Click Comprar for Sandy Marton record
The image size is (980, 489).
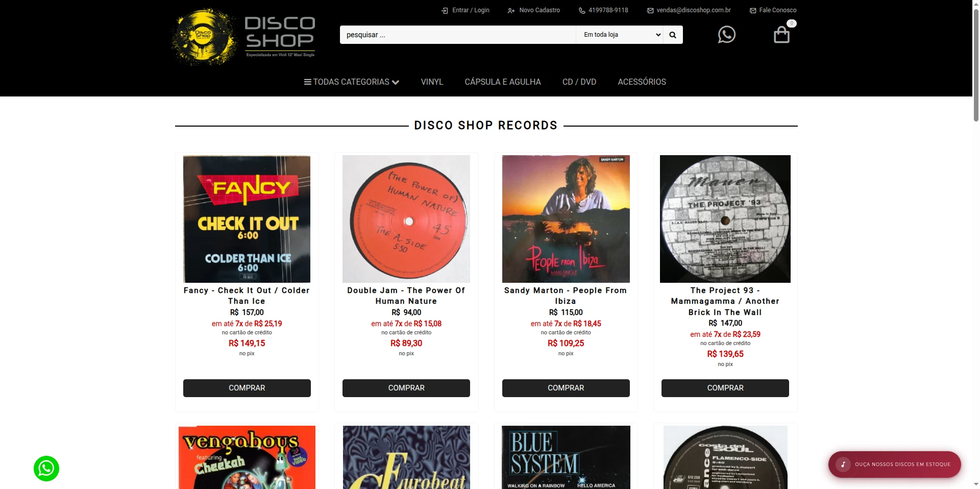coord(566,388)
